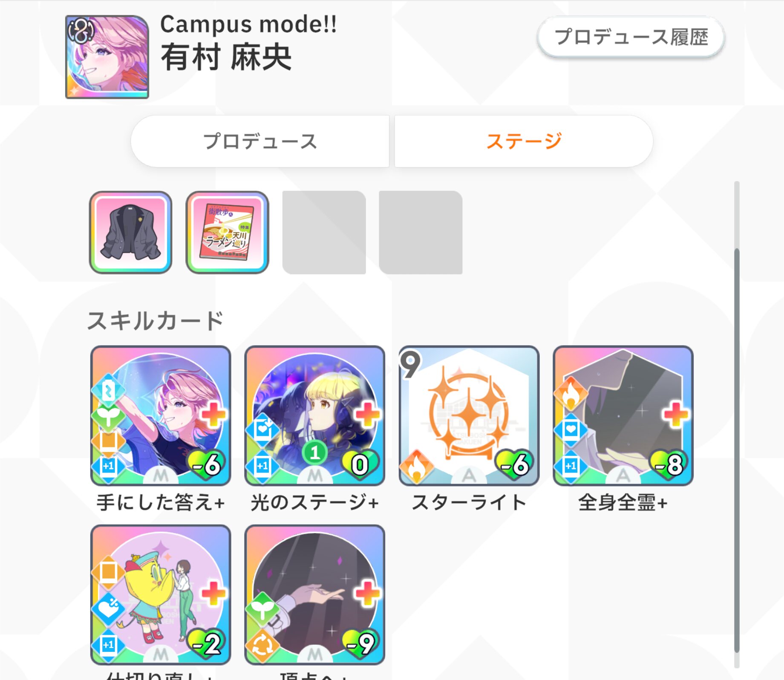Open the 光のステージ+ skill card
This screenshot has height=680, width=784.
[314, 415]
